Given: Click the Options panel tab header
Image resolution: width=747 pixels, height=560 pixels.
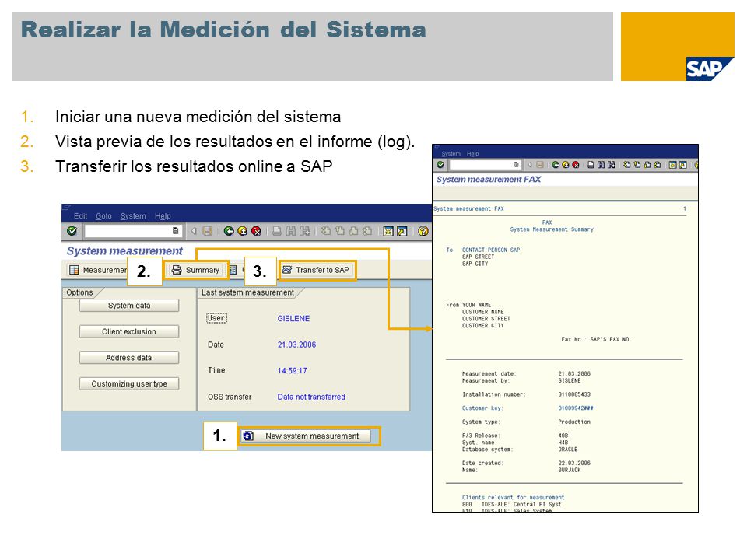Looking at the screenshot, I should (x=80, y=292).
